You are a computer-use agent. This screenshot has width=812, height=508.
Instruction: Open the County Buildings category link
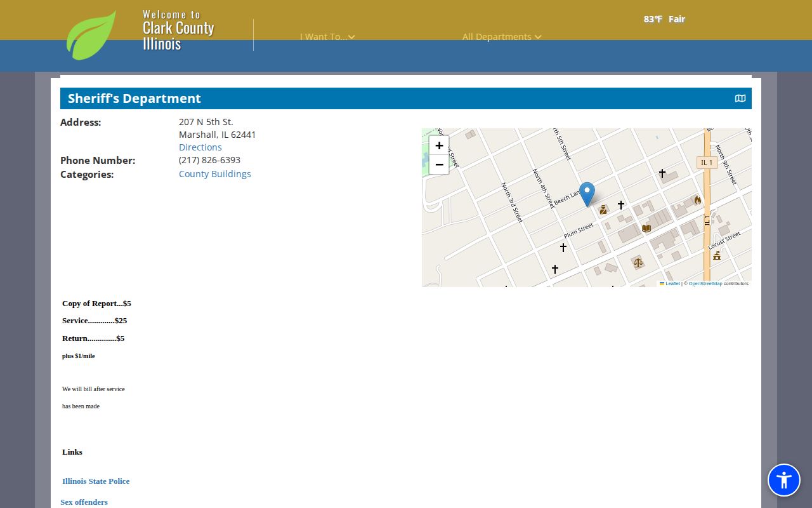tap(215, 174)
